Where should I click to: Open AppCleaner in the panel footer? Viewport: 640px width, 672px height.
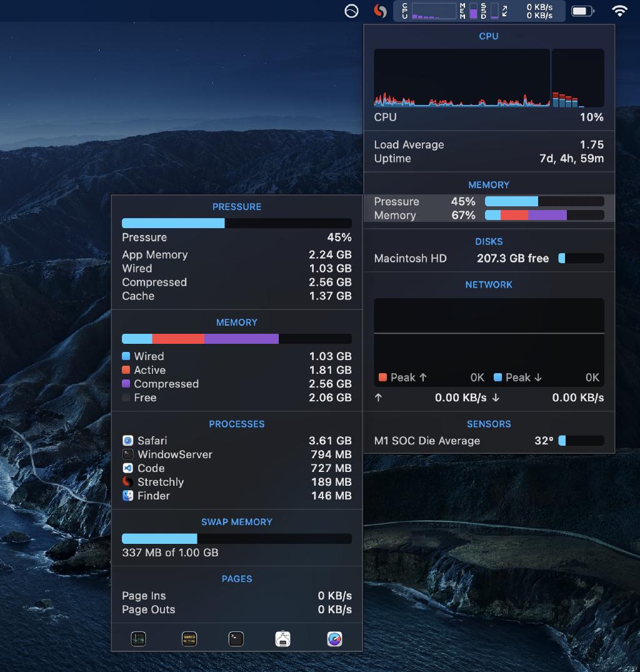[x=283, y=638]
